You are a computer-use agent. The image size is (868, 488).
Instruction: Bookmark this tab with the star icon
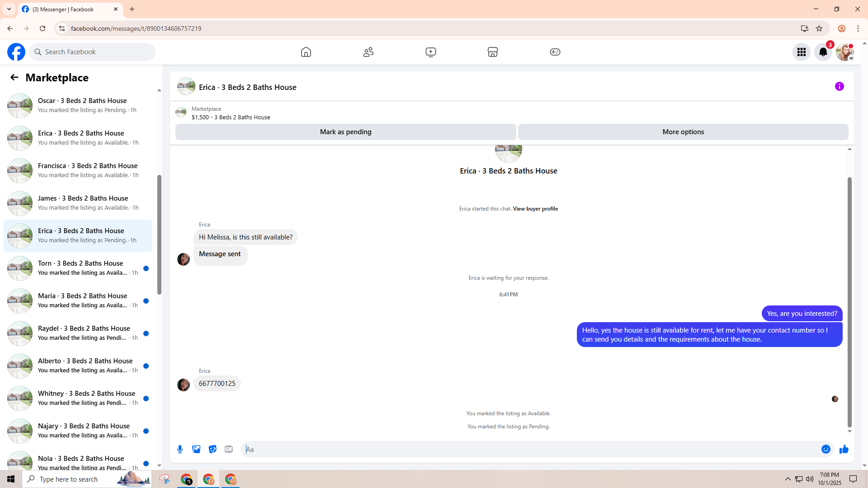819,28
